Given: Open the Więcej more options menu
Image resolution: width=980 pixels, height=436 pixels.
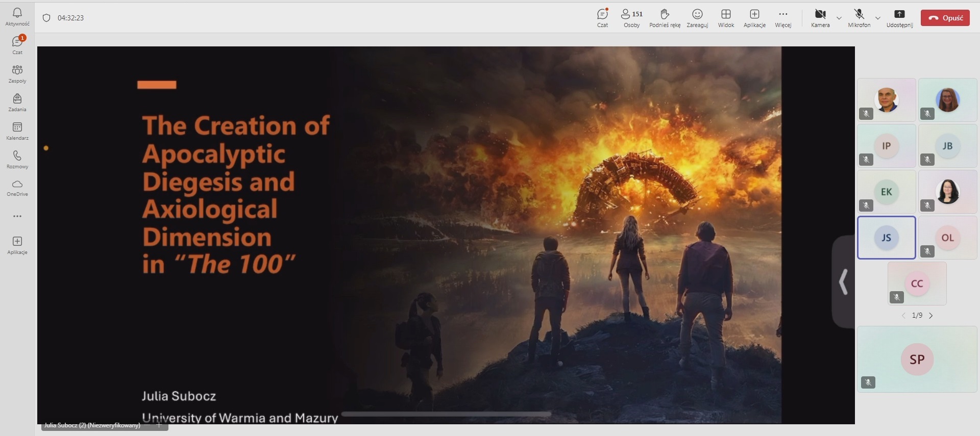Looking at the screenshot, I should [783, 18].
